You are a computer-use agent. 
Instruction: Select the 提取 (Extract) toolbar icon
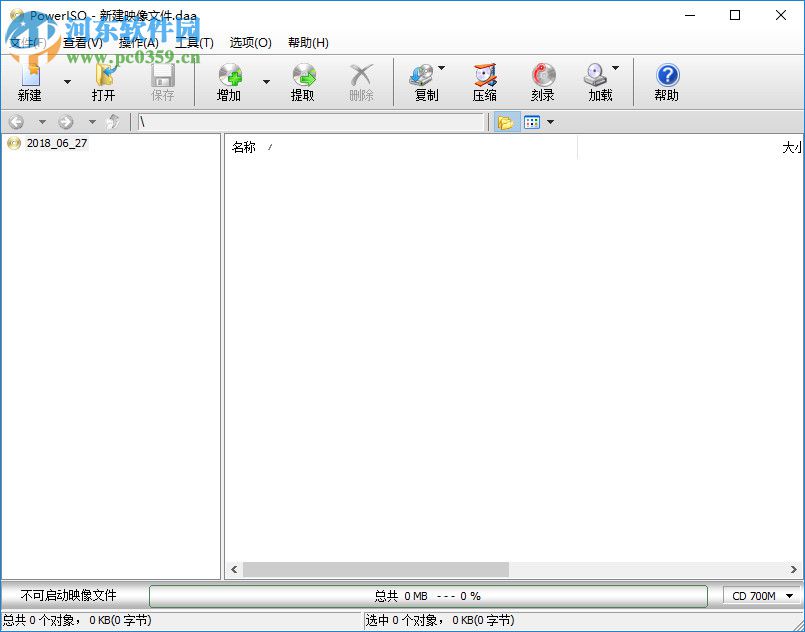(x=303, y=80)
